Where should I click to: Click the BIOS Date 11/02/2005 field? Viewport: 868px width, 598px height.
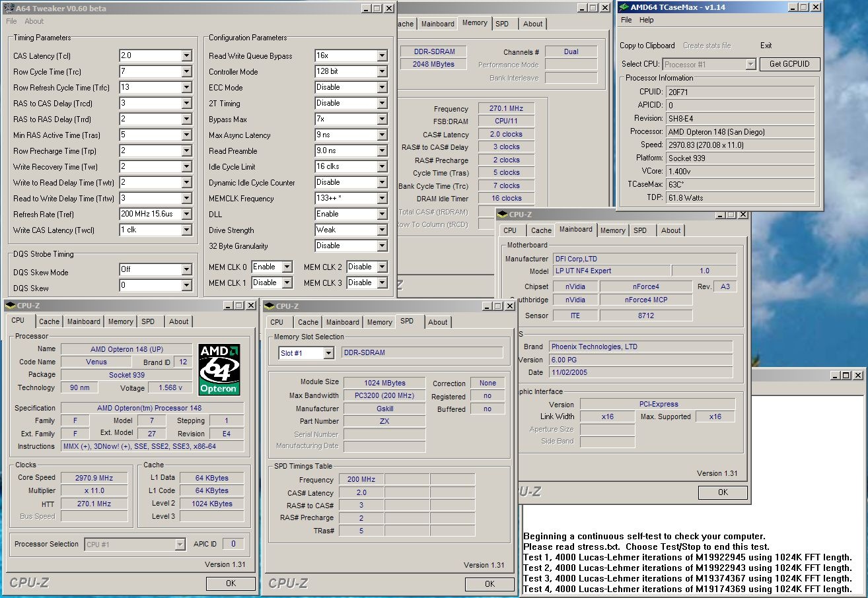point(641,372)
